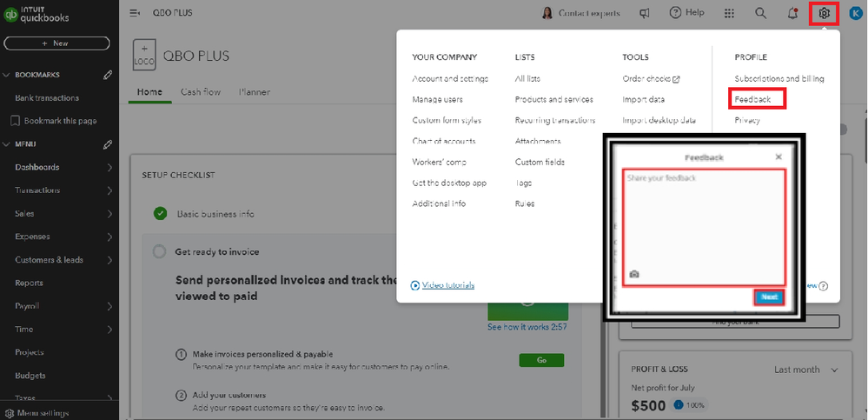
Task: Open Recurring transactions
Action: point(555,120)
